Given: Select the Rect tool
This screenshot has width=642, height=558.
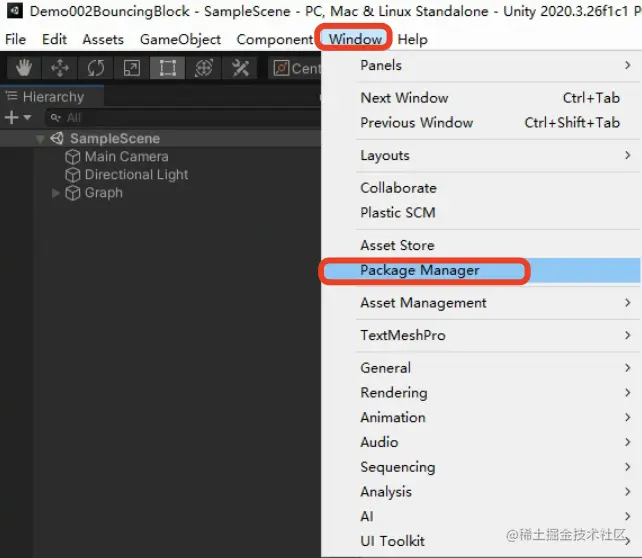Looking at the screenshot, I should click(x=167, y=68).
